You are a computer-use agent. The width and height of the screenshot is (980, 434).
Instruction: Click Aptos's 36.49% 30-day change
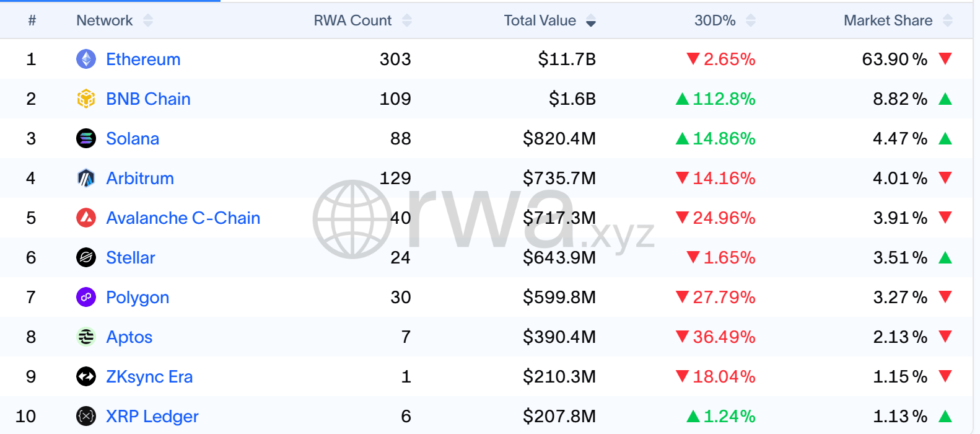715,337
